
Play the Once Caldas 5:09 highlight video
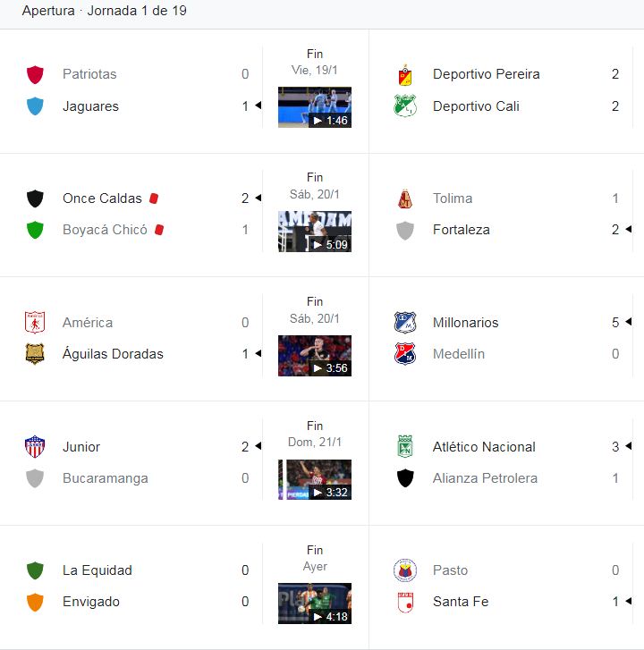click(314, 232)
